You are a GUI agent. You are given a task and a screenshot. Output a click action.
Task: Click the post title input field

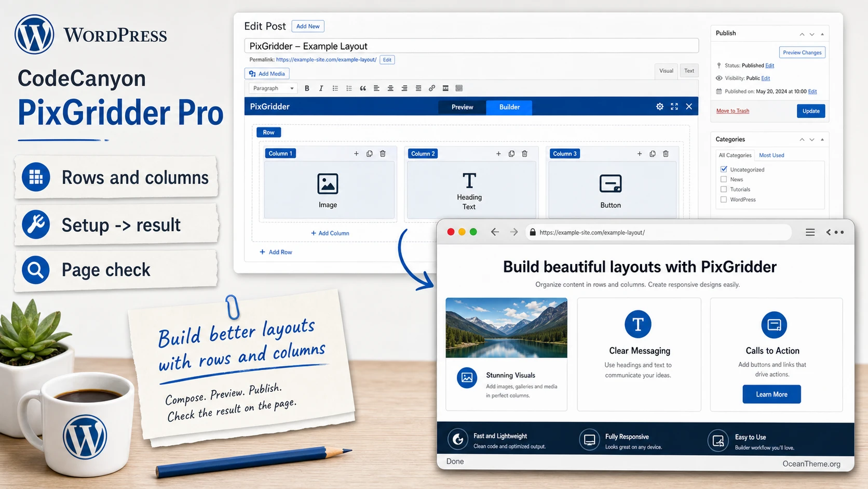pyautogui.click(x=471, y=46)
